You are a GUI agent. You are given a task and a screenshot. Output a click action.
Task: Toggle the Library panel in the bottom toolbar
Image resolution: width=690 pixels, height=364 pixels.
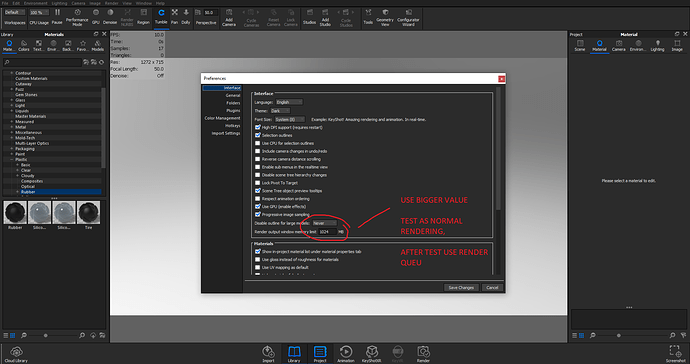tap(294, 354)
